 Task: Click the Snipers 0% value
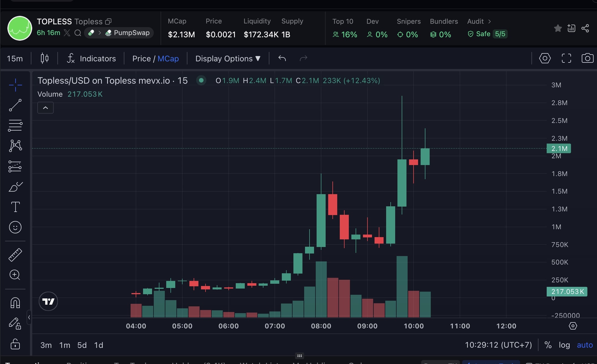(408, 34)
